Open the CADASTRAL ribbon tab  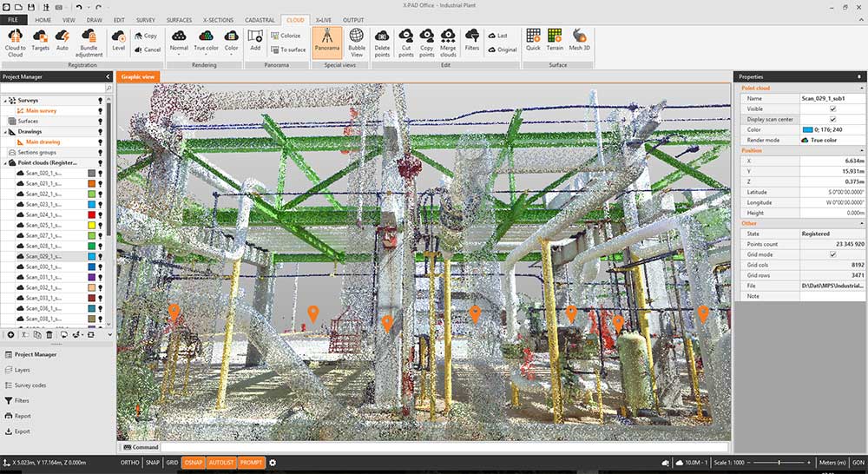pyautogui.click(x=260, y=20)
